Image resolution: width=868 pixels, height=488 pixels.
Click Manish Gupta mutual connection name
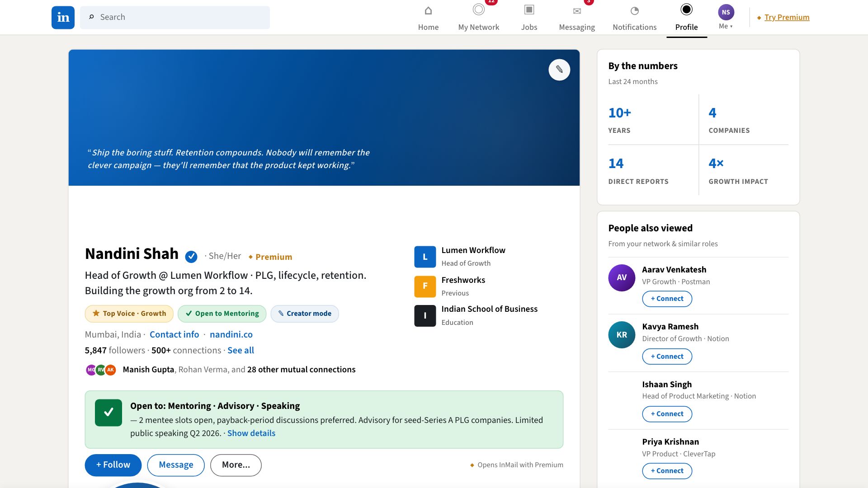(148, 370)
